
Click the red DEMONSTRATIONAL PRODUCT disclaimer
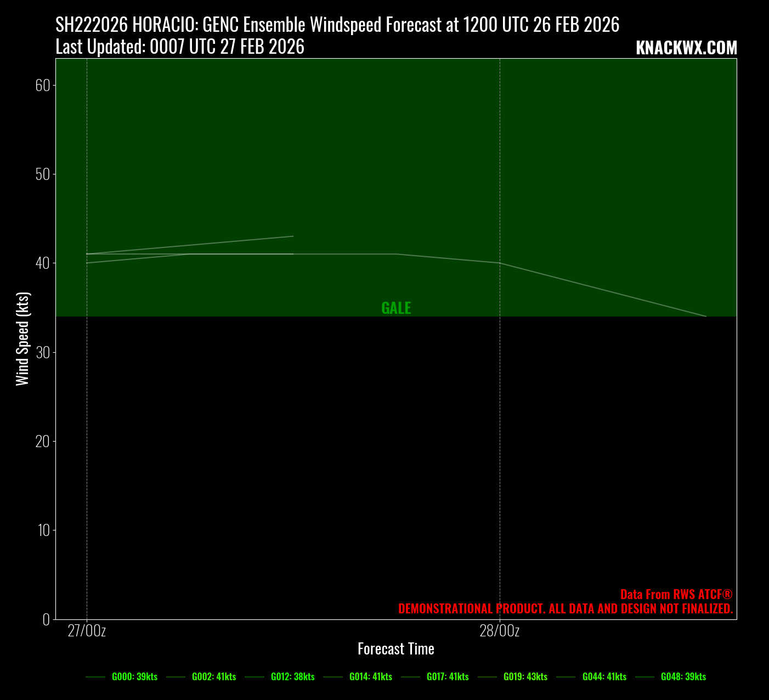click(x=566, y=609)
